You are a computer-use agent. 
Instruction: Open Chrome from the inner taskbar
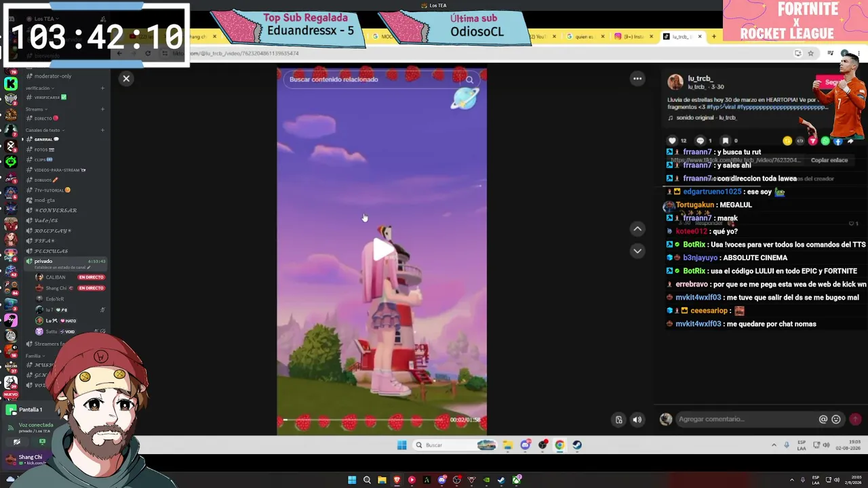point(559,445)
